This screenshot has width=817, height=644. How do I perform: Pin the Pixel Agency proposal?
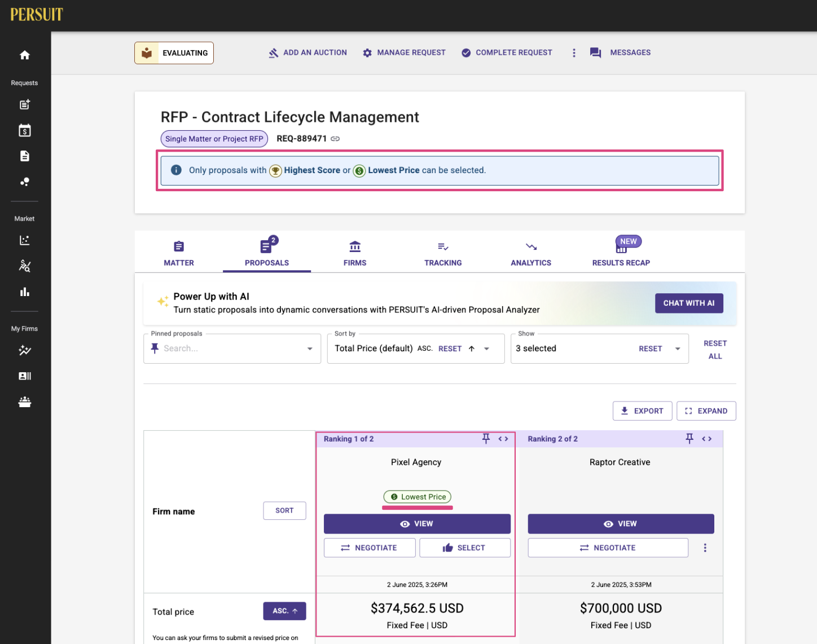point(486,439)
